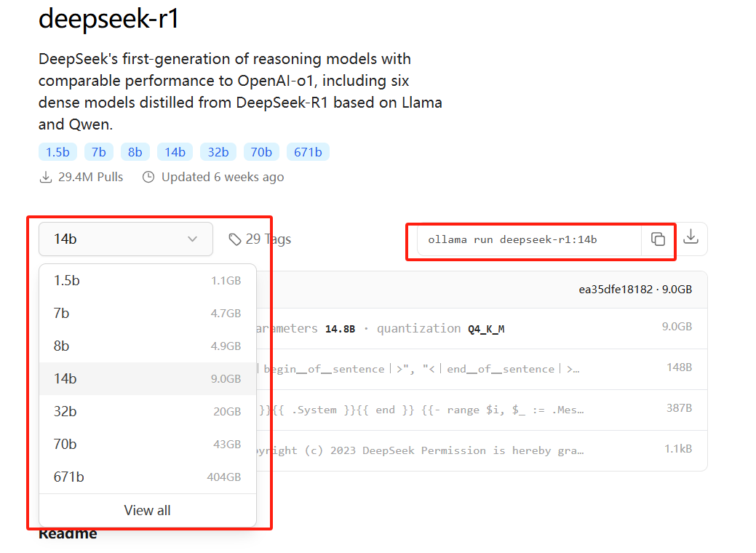756x553 pixels.
Task: Click the dropdown chevron arrow
Action: pyautogui.click(x=192, y=239)
